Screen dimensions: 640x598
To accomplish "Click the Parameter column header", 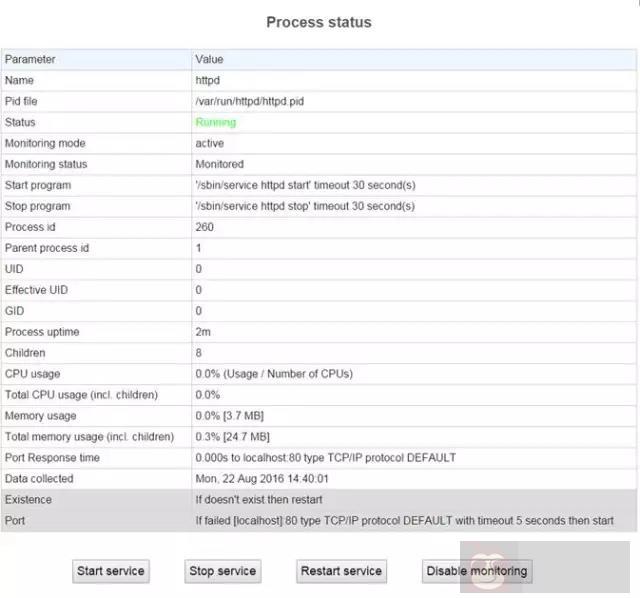I will (x=30, y=59).
